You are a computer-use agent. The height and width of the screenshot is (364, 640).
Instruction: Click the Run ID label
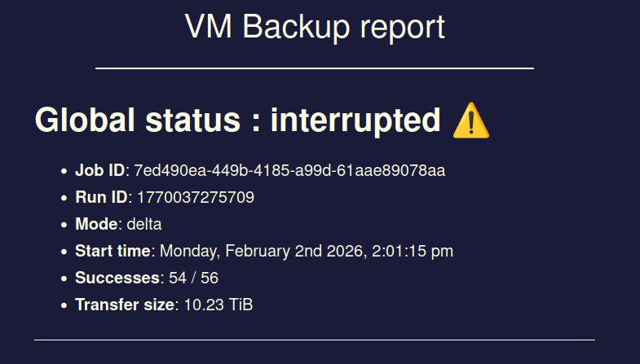pos(102,197)
